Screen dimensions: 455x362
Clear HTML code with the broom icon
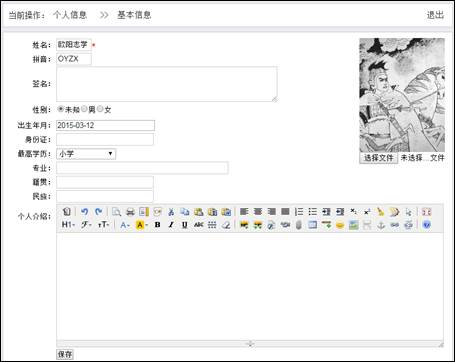(381, 212)
